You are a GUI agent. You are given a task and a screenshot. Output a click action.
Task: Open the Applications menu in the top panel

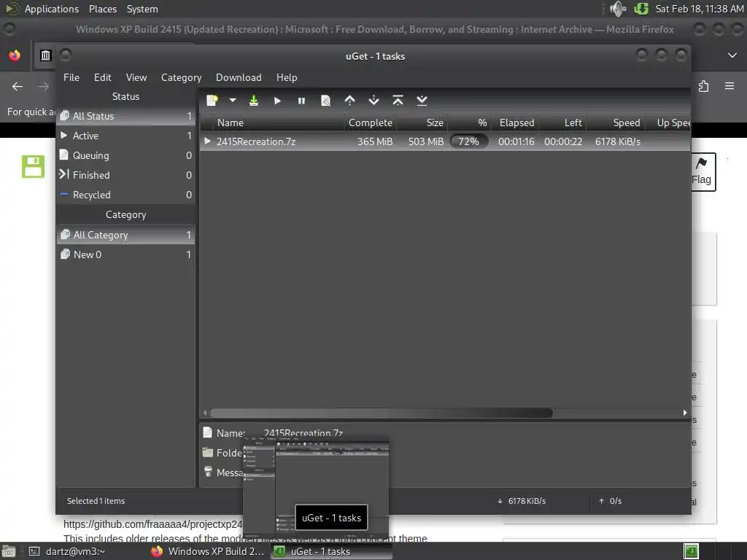[52, 9]
